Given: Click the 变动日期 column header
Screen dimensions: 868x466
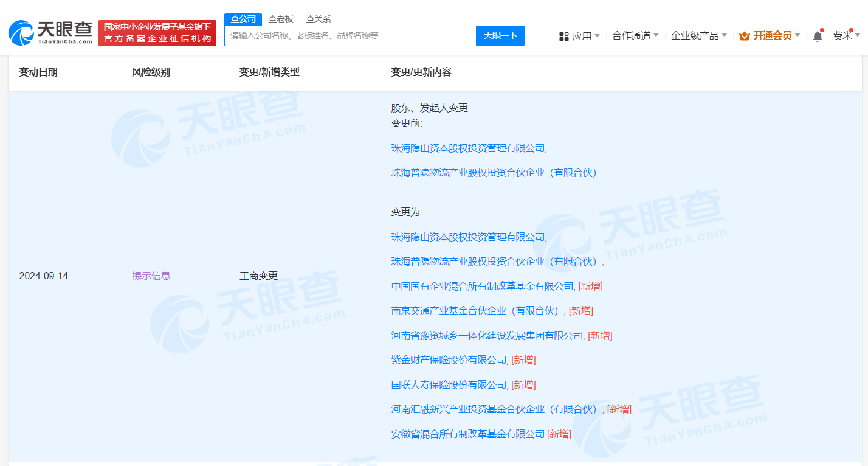Looking at the screenshot, I should 38,72.
